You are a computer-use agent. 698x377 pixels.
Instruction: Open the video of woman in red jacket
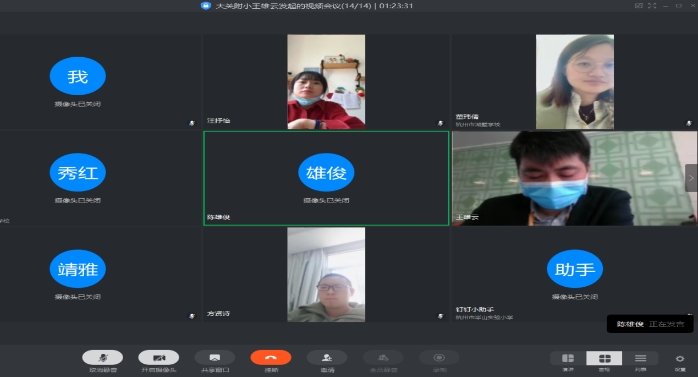326,82
